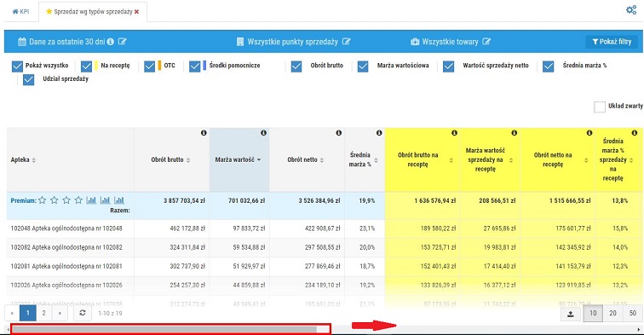Viewport: 644px width, 335px height.
Task: Click info icon of Obrót netto na receptę column
Action: click(589, 133)
